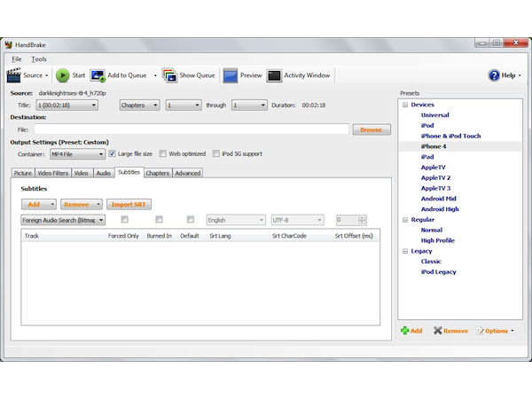Switch to the Video tab
This screenshot has width=532, height=399.
tap(81, 173)
